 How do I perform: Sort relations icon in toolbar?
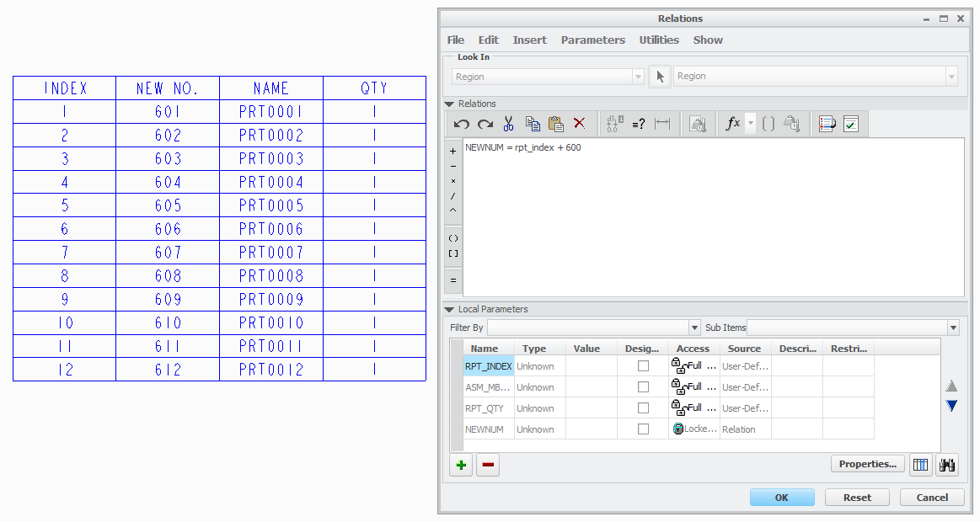click(x=827, y=124)
